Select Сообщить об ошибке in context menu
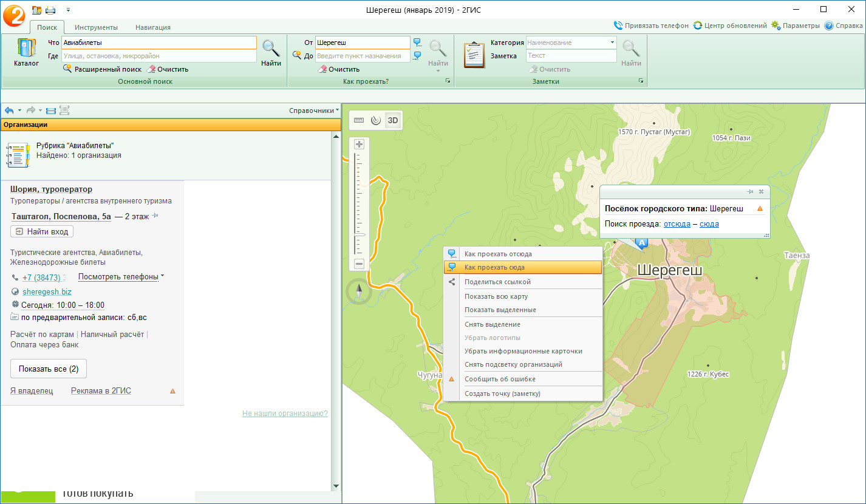The height and width of the screenshot is (504, 866). [523, 379]
